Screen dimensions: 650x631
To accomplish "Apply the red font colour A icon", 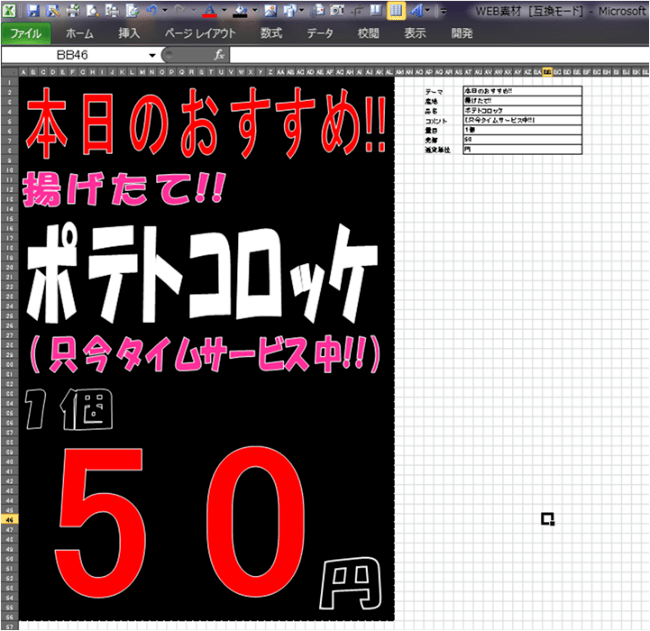I will click(x=210, y=10).
